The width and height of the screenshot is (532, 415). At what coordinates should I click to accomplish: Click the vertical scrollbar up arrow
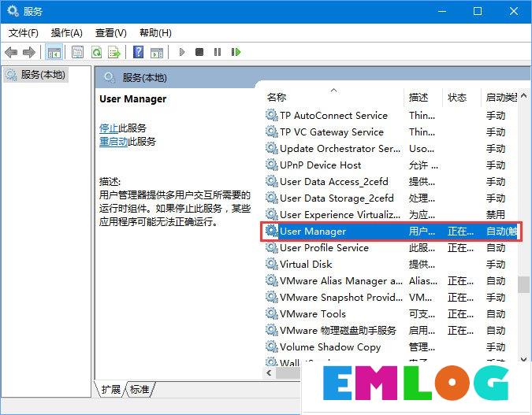[x=523, y=95]
